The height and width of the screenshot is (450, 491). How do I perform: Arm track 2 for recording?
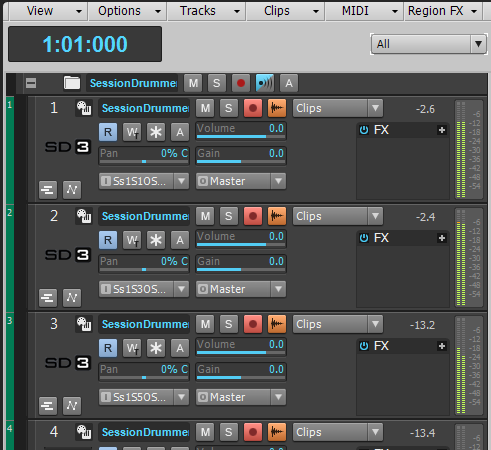[x=253, y=216]
